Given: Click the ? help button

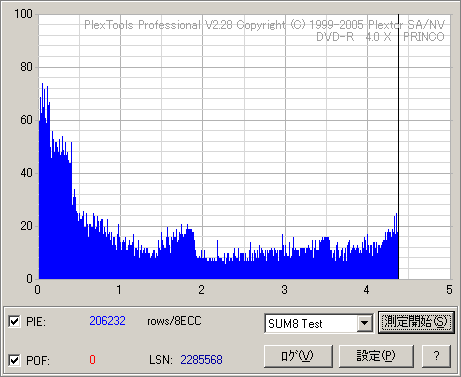Looking at the screenshot, I should [436, 356].
